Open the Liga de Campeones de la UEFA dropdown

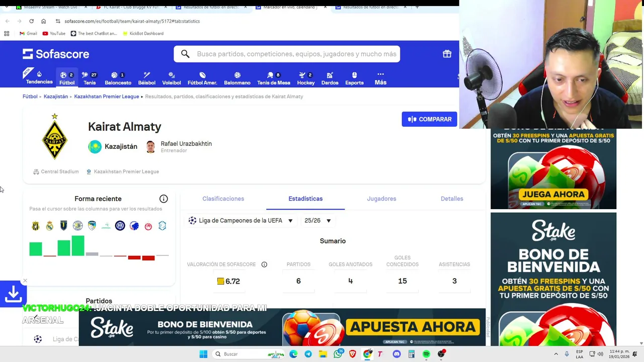[241, 221]
